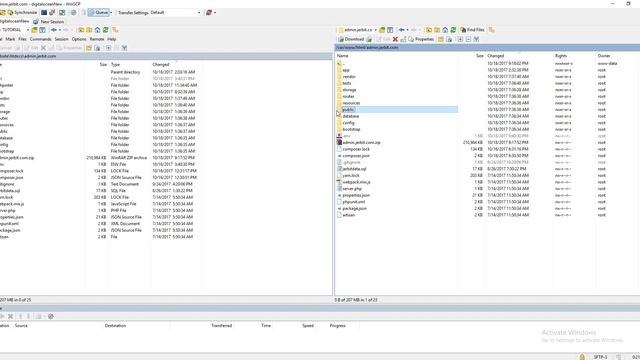Viewport: 640px width, 360px height.
Task: Refresh the remote panel with green icon
Action: (453, 30)
